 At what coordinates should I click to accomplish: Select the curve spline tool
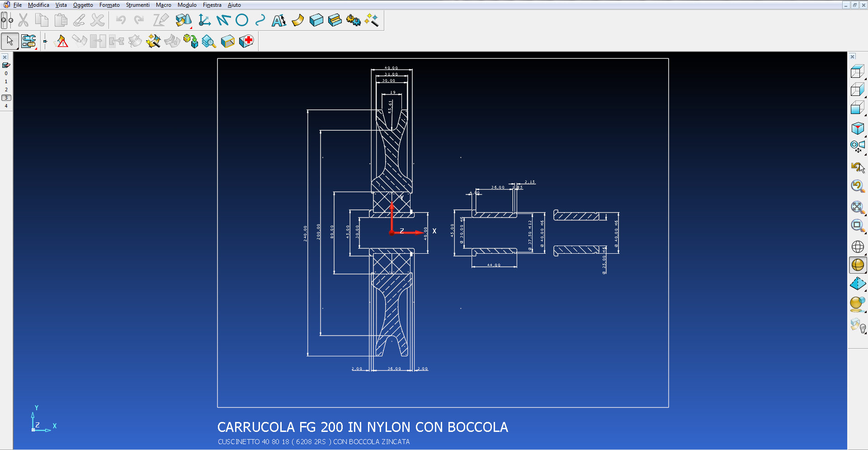260,20
